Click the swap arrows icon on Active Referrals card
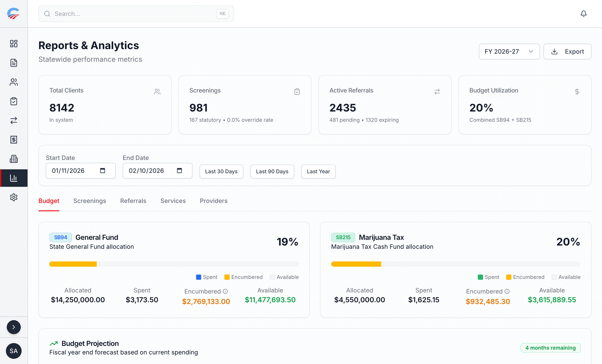 [437, 92]
